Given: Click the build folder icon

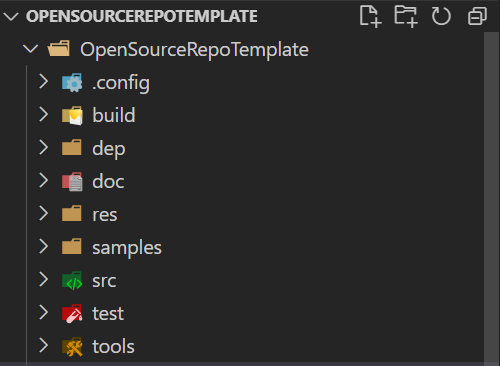Looking at the screenshot, I should point(72,115).
